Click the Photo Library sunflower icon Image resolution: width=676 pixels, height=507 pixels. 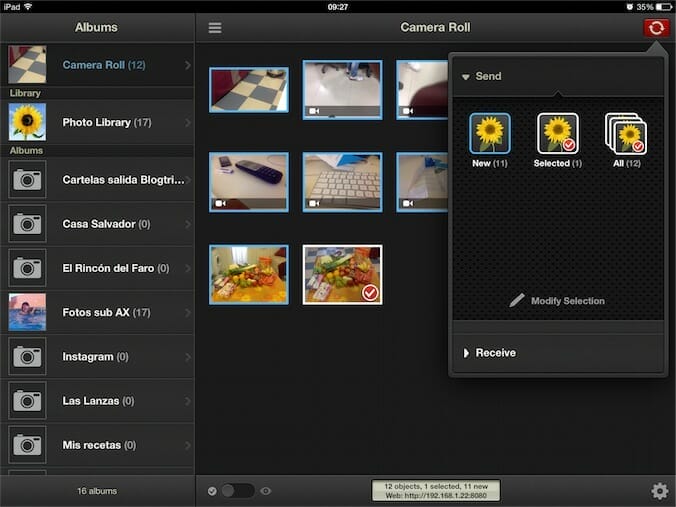[27, 122]
